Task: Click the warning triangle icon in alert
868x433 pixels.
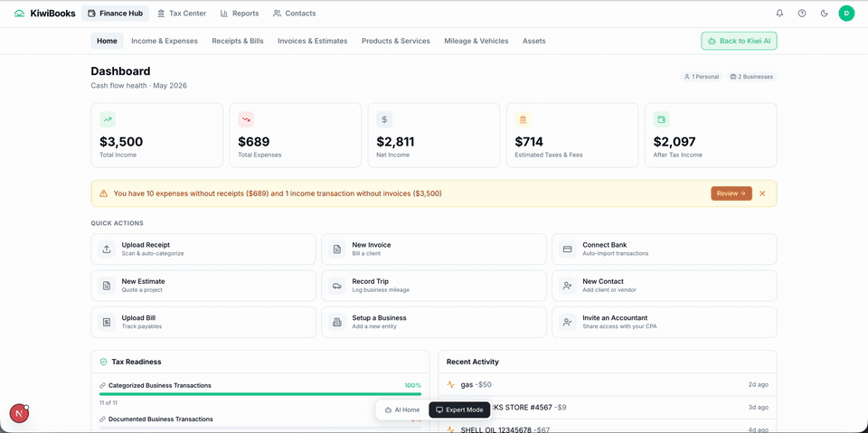Action: 103,193
